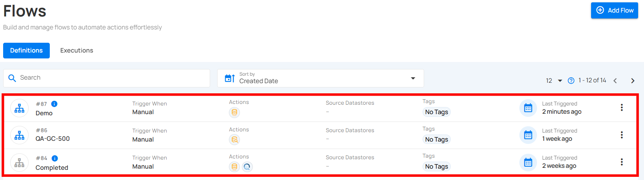Click the action icon in QA-GC-500 row
Screen dimensions: 644x180
[234, 140]
